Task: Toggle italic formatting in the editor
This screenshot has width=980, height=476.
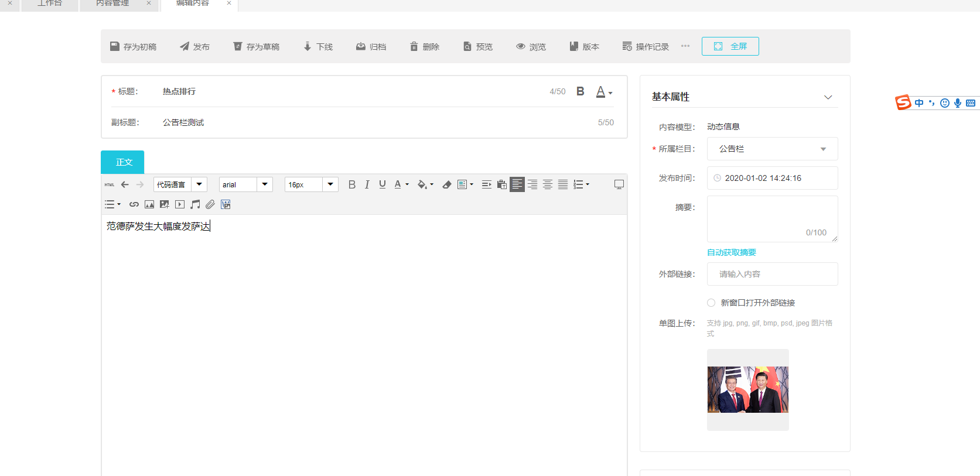Action: point(367,185)
